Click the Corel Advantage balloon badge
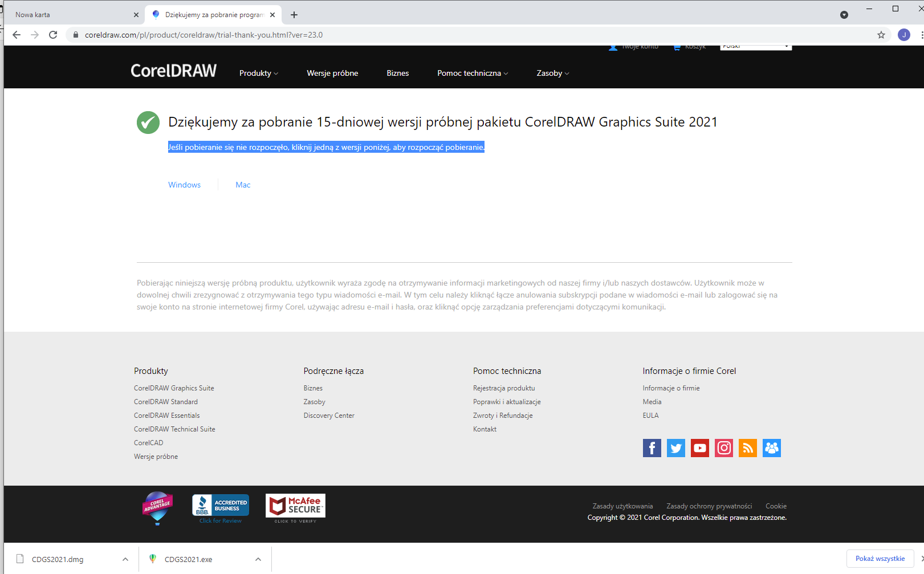924x574 pixels. click(157, 507)
